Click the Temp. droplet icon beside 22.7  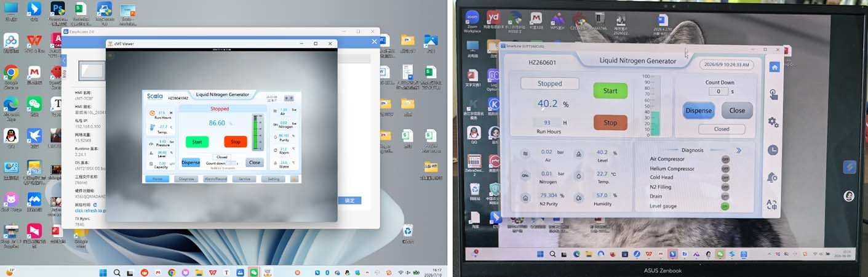(x=579, y=175)
